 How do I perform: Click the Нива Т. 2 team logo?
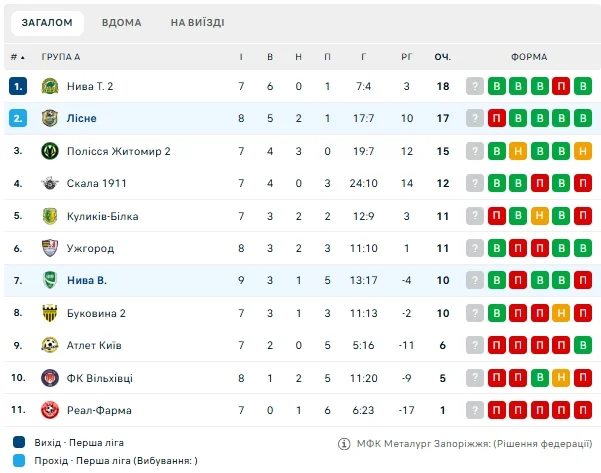pyautogui.click(x=50, y=86)
